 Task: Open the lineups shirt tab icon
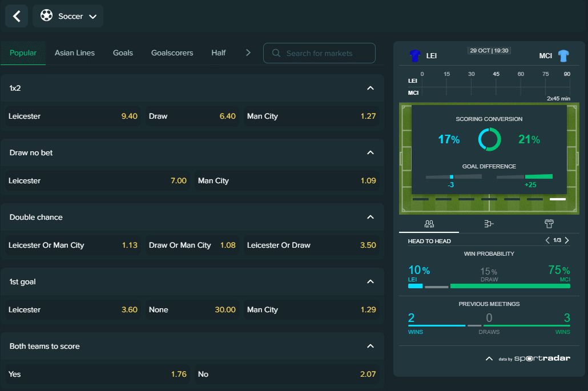point(549,224)
